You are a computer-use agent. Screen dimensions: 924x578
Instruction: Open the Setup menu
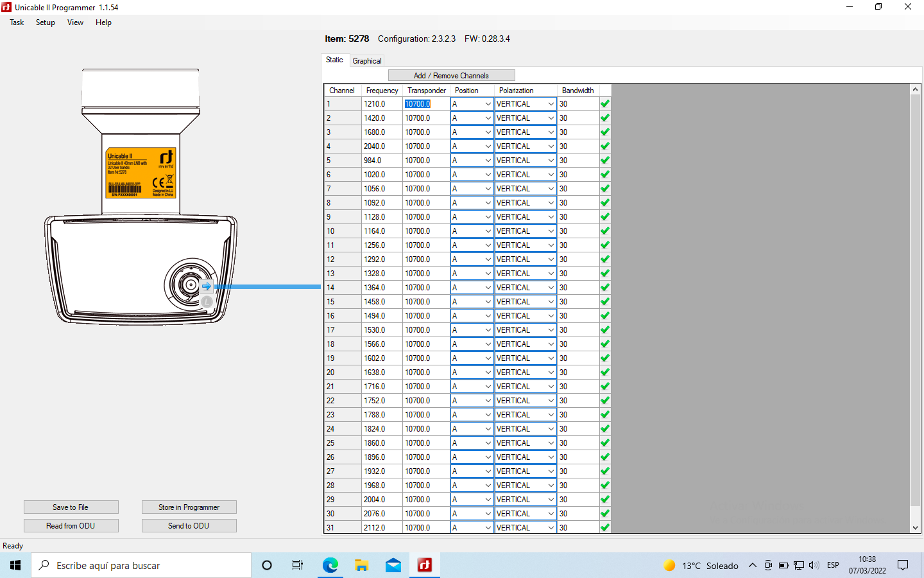pyautogui.click(x=45, y=22)
